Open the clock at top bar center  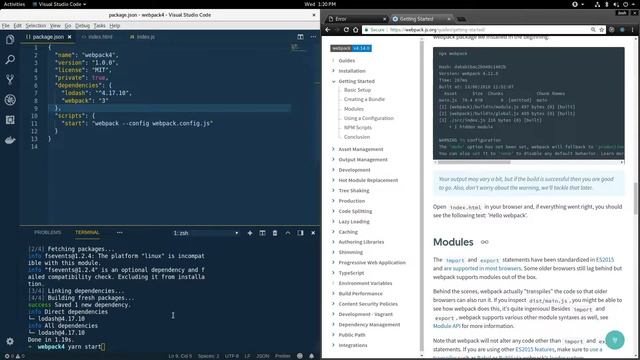pyautogui.click(x=320, y=4)
